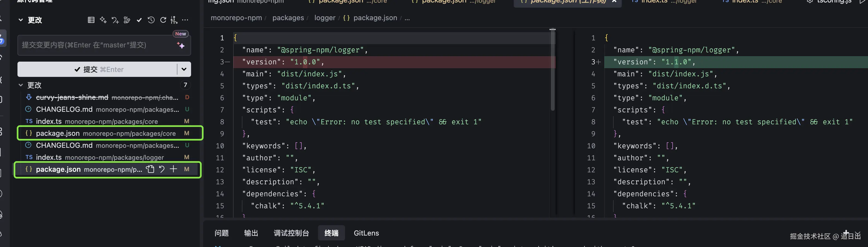Open file icon on selected package.json row
The image size is (868, 247).
[x=150, y=169]
